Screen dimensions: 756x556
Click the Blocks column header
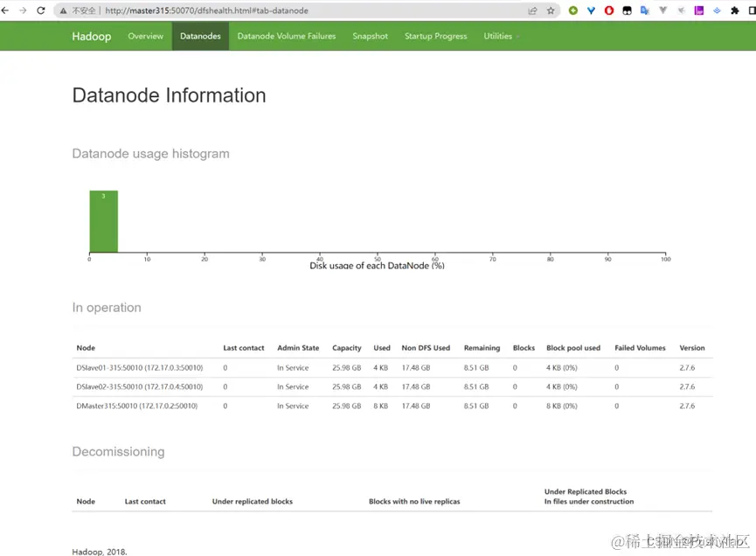pyautogui.click(x=524, y=348)
